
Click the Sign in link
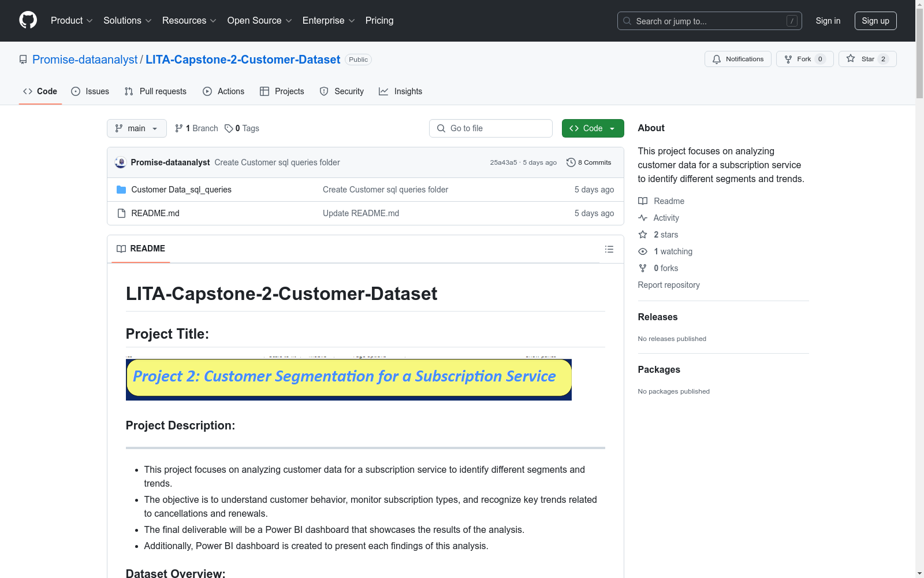(828, 21)
